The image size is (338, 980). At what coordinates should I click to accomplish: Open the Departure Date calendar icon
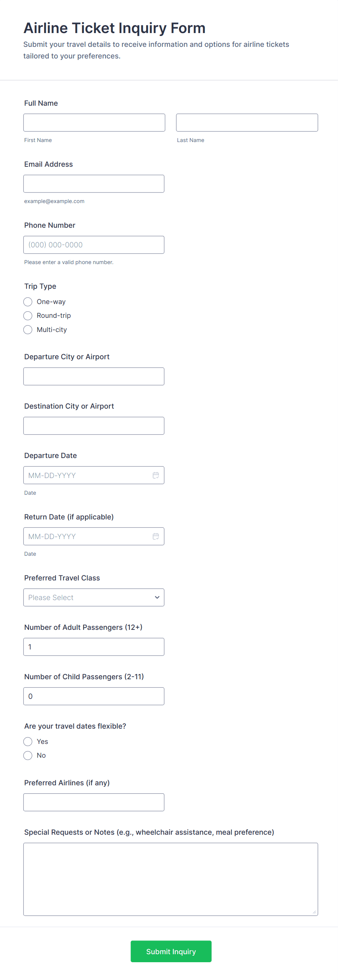[156, 475]
